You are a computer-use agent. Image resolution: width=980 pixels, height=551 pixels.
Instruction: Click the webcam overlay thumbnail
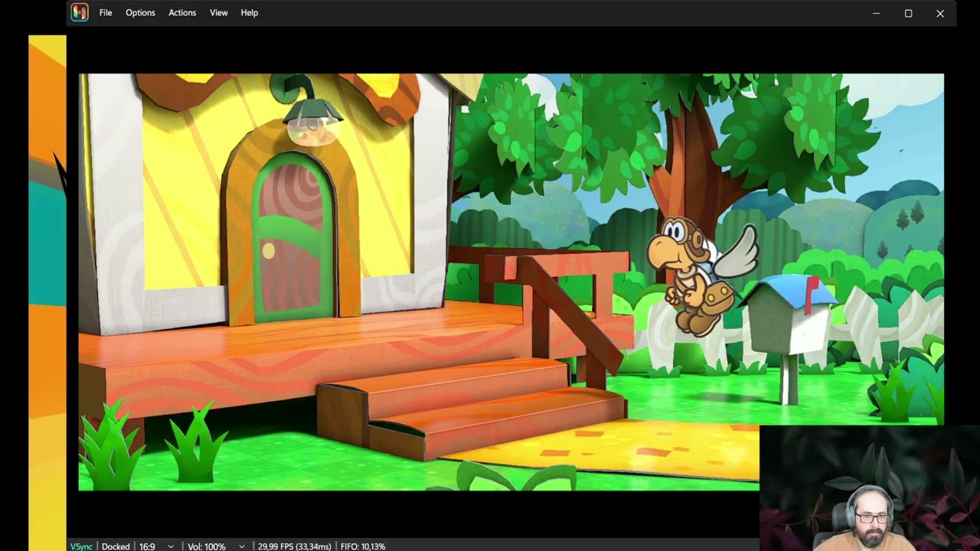870,487
